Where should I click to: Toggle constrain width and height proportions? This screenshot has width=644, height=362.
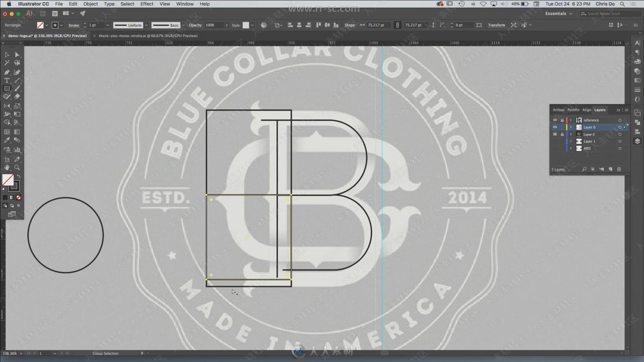(x=397, y=25)
